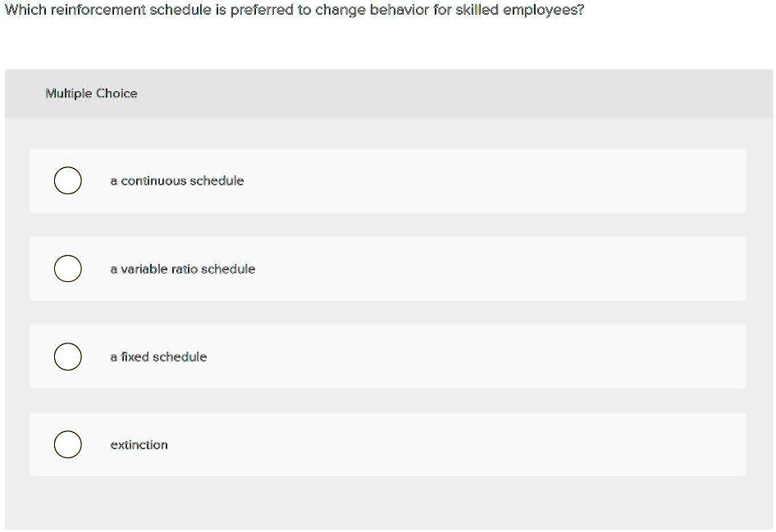Select the radio button for 'a fixed schedule'
The image size is (776, 532).
[68, 357]
